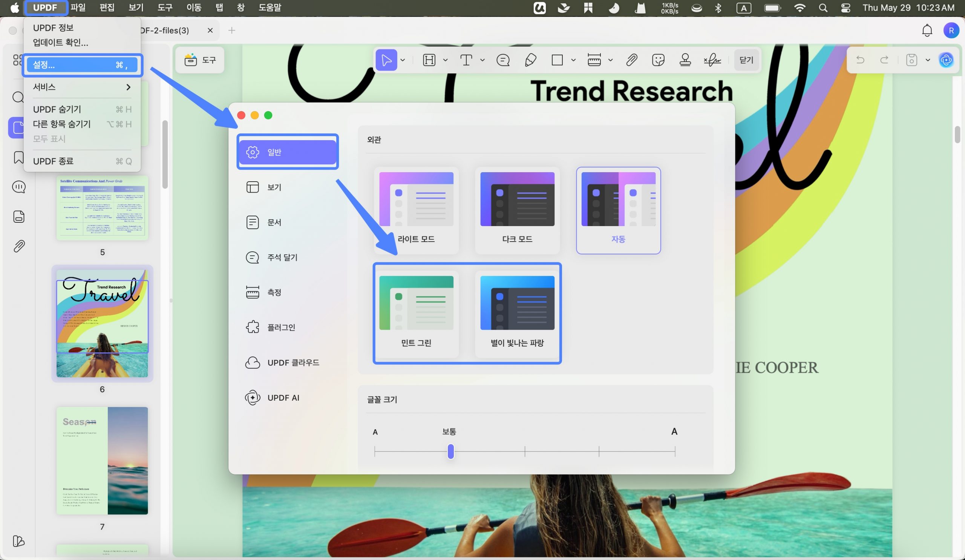Image resolution: width=965 pixels, height=560 pixels.
Task: Open the 일반 settings tab
Action: coord(288,152)
